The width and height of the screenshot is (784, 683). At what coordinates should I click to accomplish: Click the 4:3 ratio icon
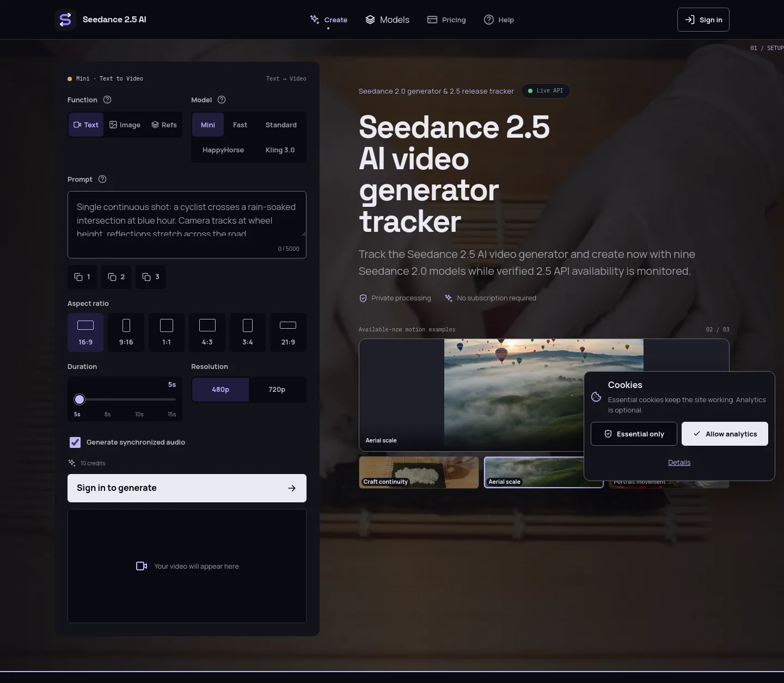(x=207, y=325)
